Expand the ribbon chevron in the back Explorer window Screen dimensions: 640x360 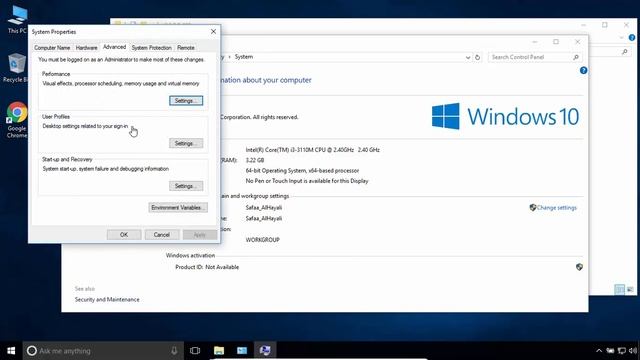621,38
